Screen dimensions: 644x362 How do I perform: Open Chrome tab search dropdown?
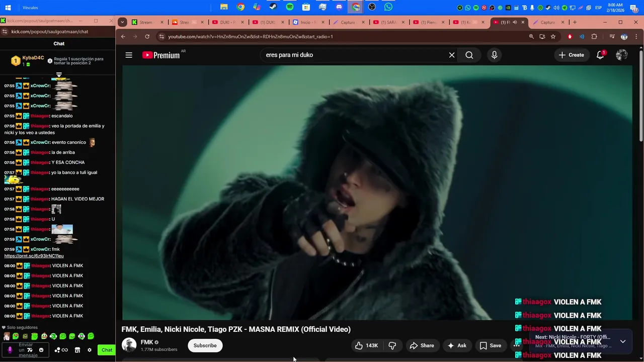point(122,22)
